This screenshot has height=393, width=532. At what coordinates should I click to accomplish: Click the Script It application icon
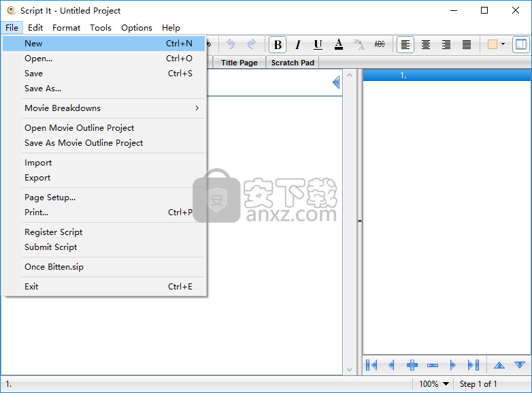(11, 10)
